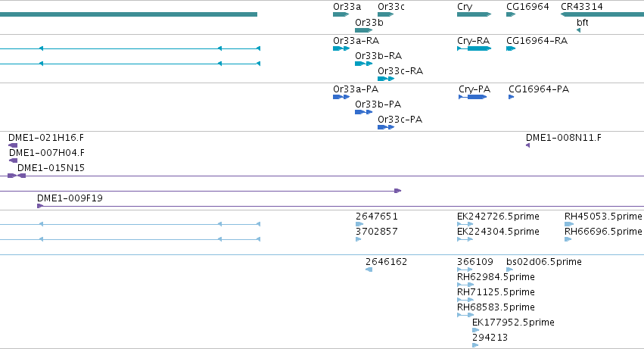644x349 pixels.
Task: Click the Or33b gene label
Action: click(369, 23)
